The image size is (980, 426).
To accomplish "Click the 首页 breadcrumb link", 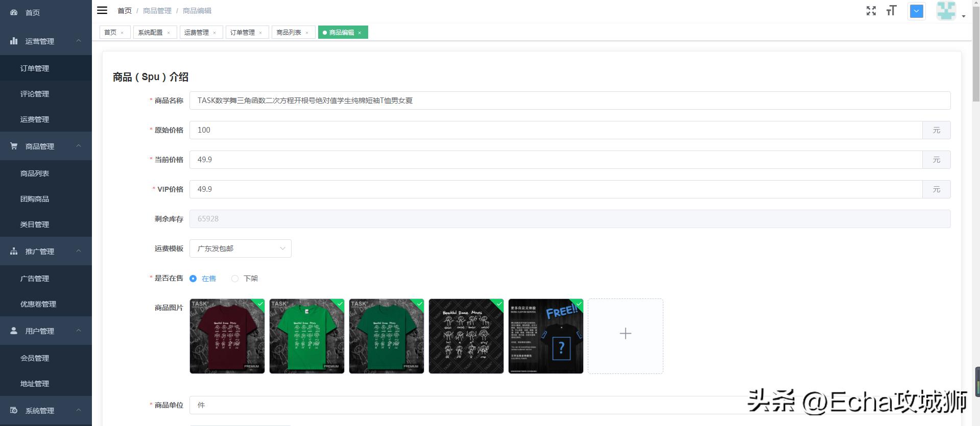I will [x=125, y=11].
